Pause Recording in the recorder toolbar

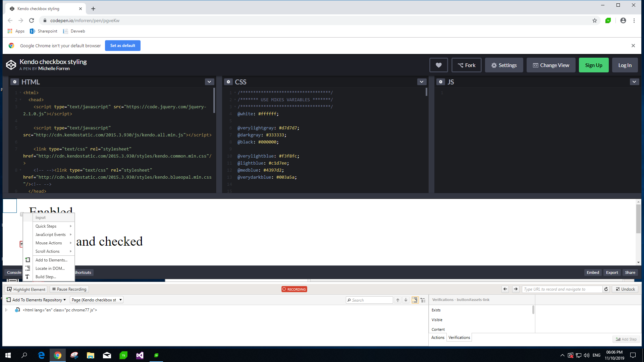click(x=69, y=289)
